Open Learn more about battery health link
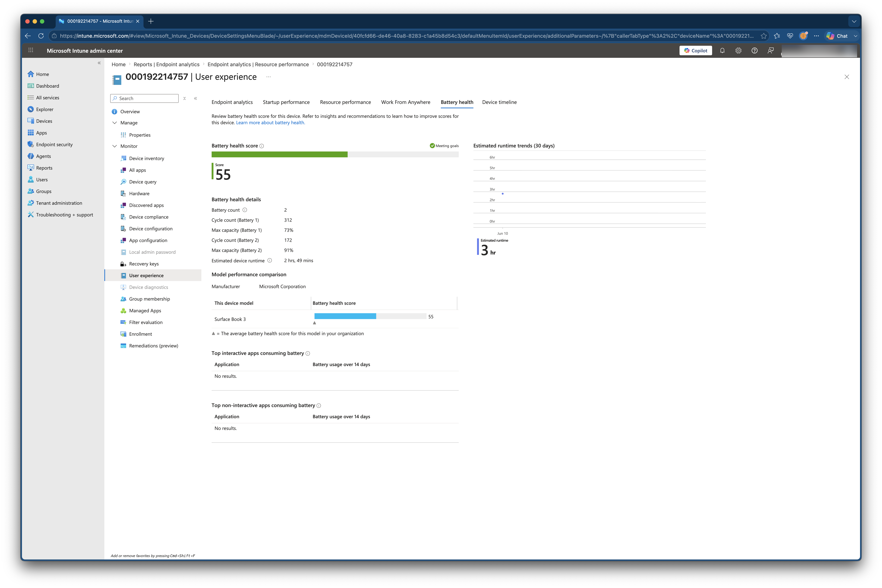The height and width of the screenshot is (588, 882). (x=271, y=123)
